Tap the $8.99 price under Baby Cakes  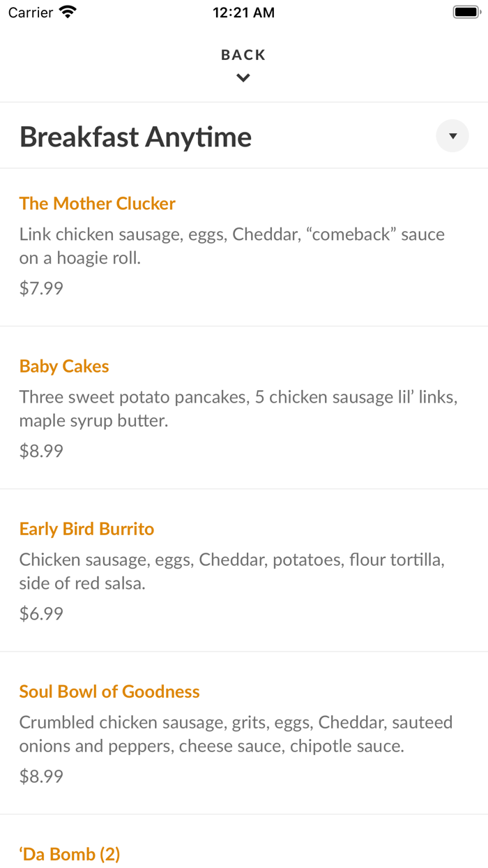pos(41,450)
